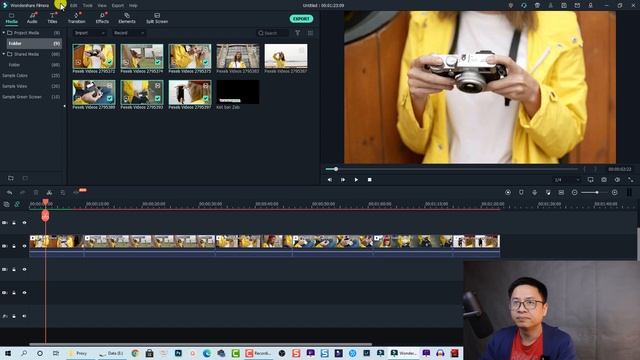Click the timeline zoom slider

click(594, 193)
